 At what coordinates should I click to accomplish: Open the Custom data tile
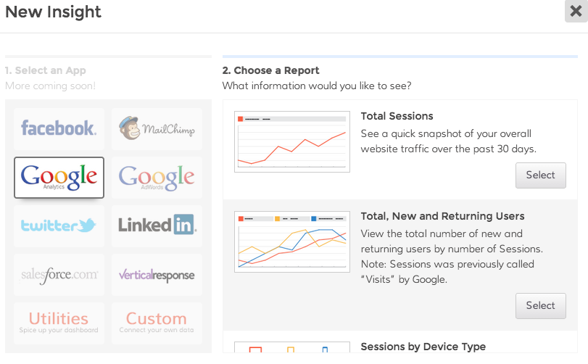click(157, 323)
